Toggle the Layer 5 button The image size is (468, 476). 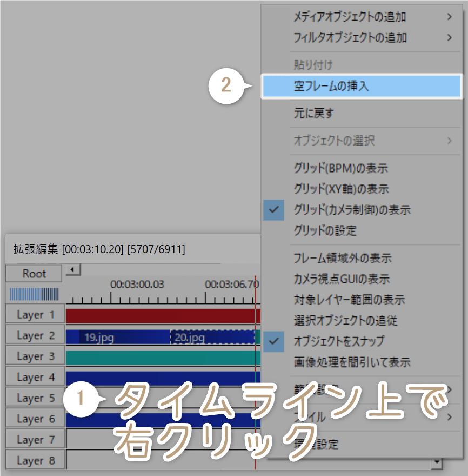[34, 397]
